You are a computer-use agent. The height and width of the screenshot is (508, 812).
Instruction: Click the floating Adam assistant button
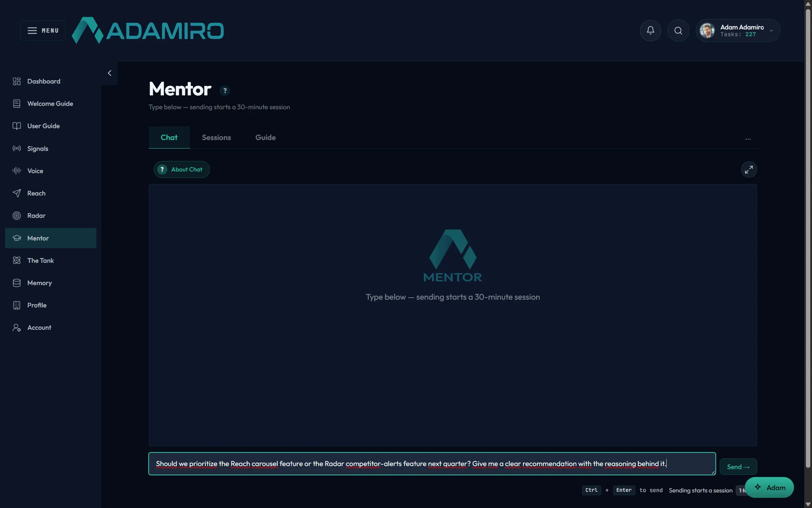click(769, 487)
